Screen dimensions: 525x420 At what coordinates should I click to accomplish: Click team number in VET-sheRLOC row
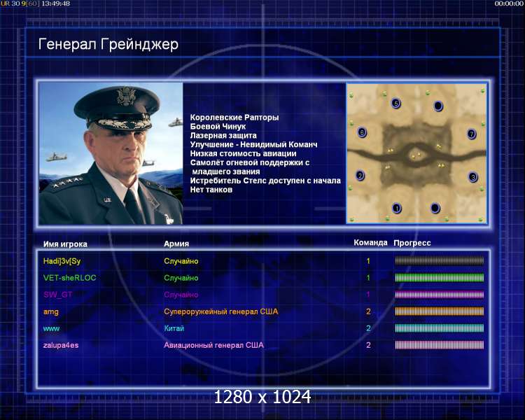click(x=368, y=278)
